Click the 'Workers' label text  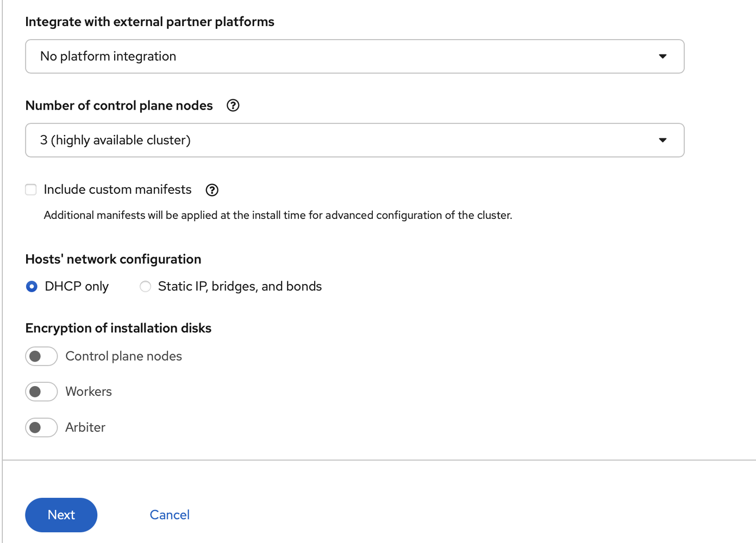89,392
